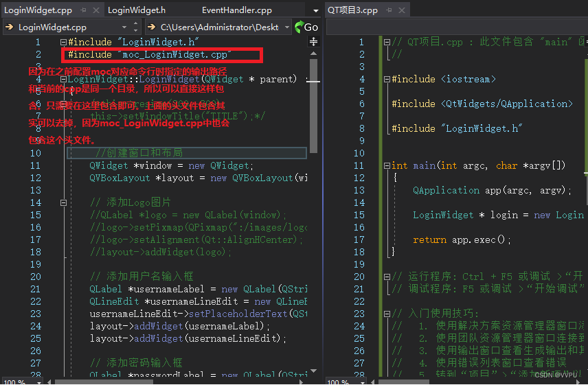Pin the LoginWidget.cpp tab
The image size is (588, 385).
coord(83,10)
